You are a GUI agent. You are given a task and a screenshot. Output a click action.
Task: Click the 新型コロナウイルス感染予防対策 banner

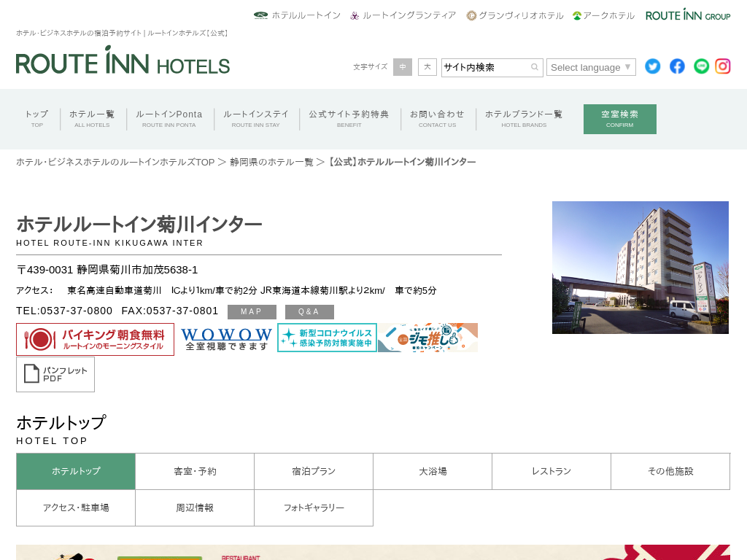click(x=328, y=338)
